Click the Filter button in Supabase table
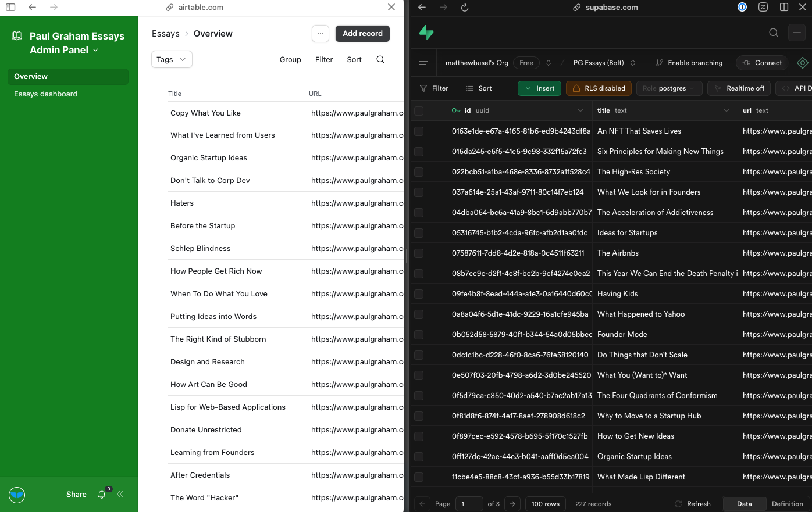Viewport: 812px width, 512px height. [x=434, y=88]
